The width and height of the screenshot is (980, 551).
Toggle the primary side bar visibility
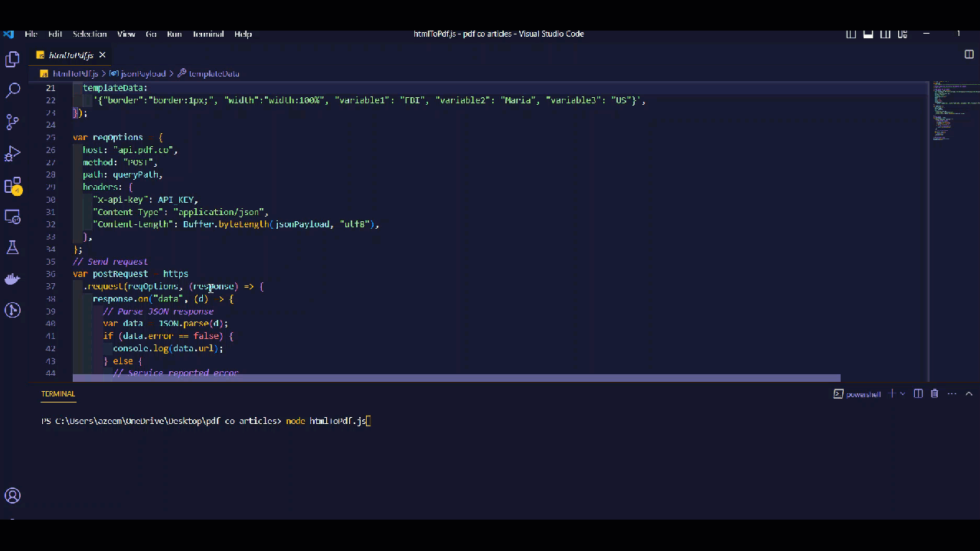pyautogui.click(x=851, y=34)
